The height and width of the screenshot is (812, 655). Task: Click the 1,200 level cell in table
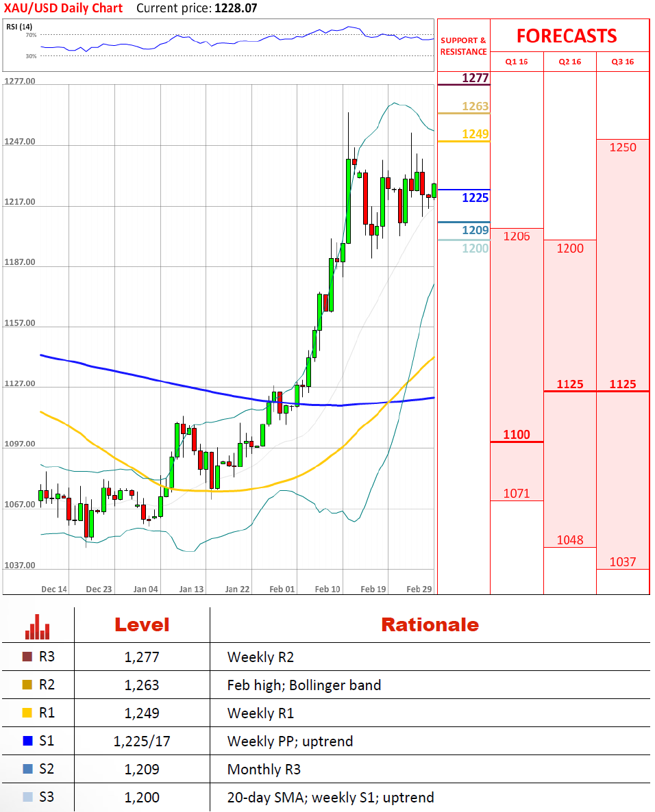142,798
